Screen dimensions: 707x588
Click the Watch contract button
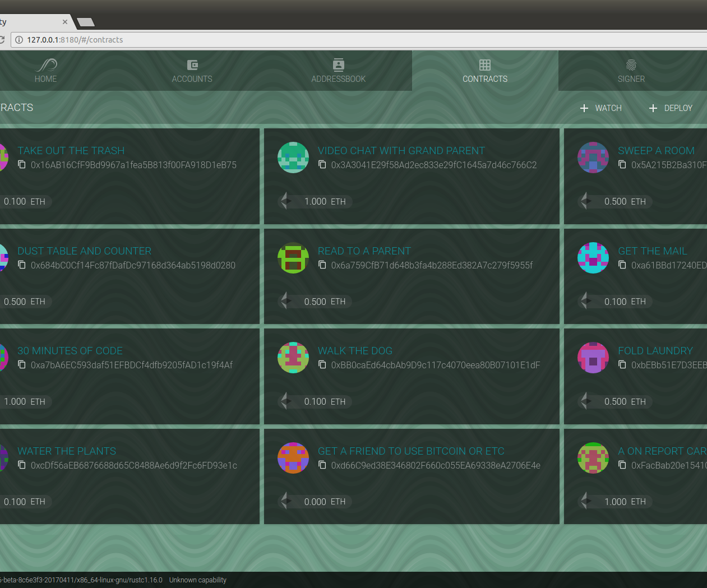click(601, 108)
